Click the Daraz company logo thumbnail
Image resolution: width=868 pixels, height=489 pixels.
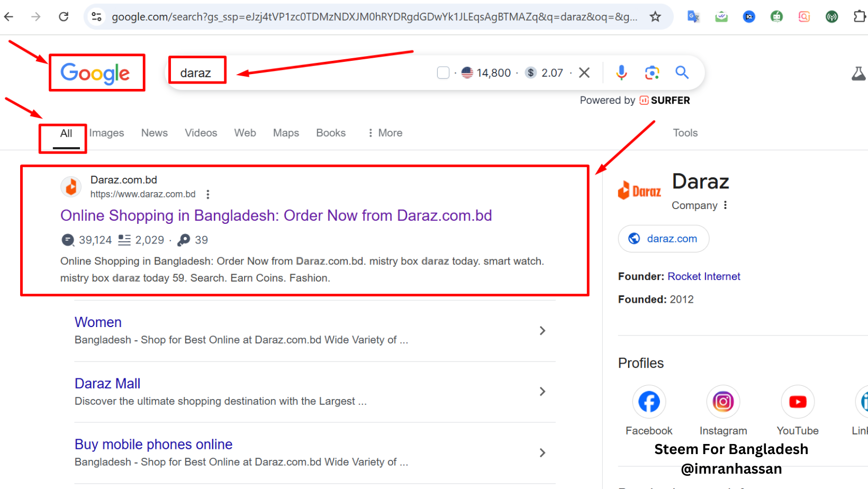coord(640,191)
